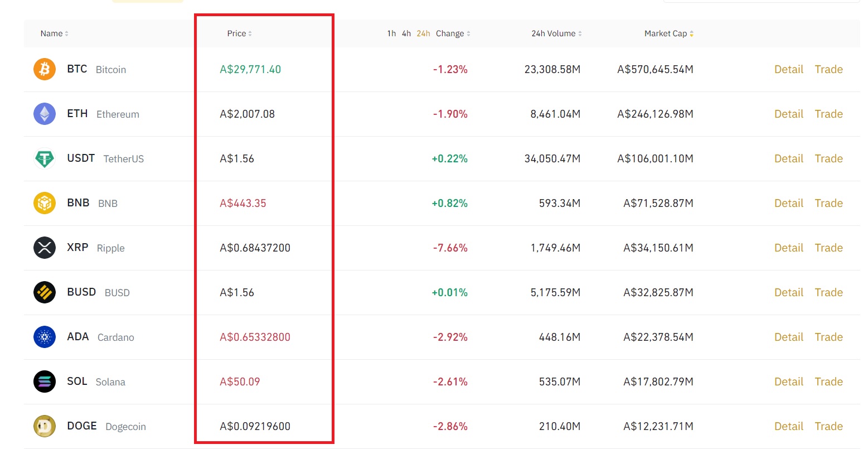Open Detail for Ethereum
This screenshot has width=868, height=449.
click(789, 114)
